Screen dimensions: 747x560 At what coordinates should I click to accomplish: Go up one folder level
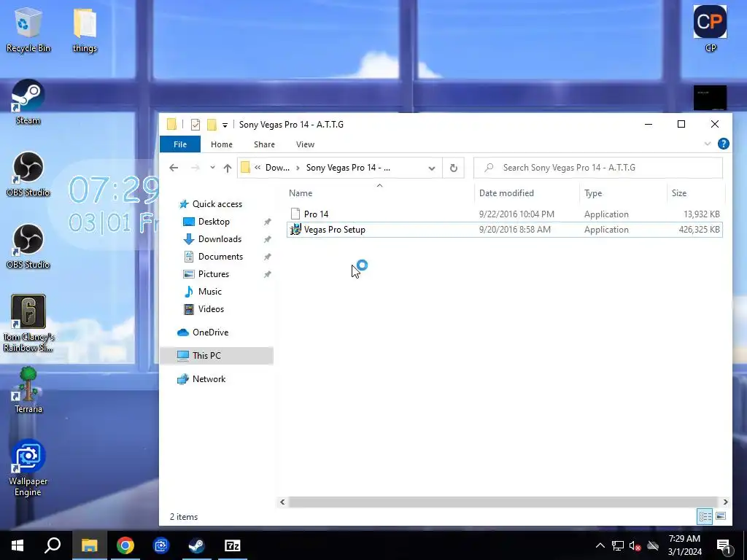coord(228,168)
